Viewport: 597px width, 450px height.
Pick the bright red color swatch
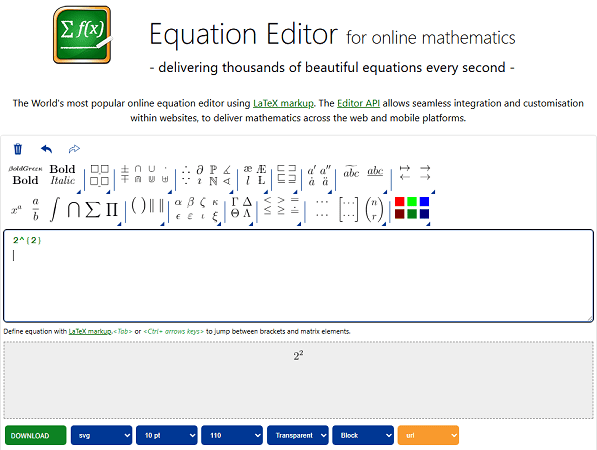(399, 201)
